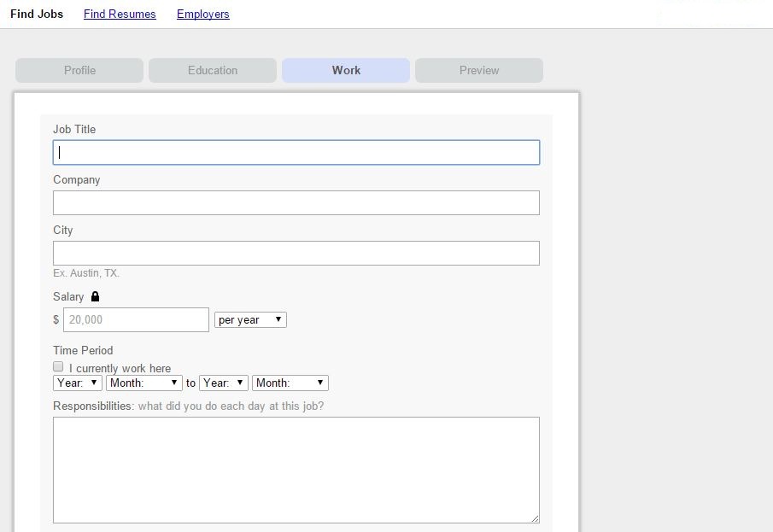The height and width of the screenshot is (532, 773).
Task: Expand the start Year dropdown before 'to'
Action: (x=78, y=383)
